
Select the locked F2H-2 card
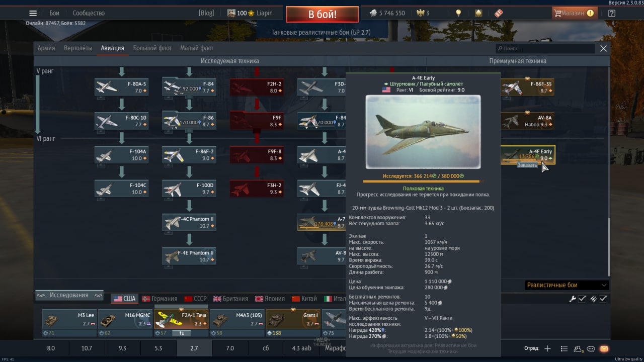(257, 87)
